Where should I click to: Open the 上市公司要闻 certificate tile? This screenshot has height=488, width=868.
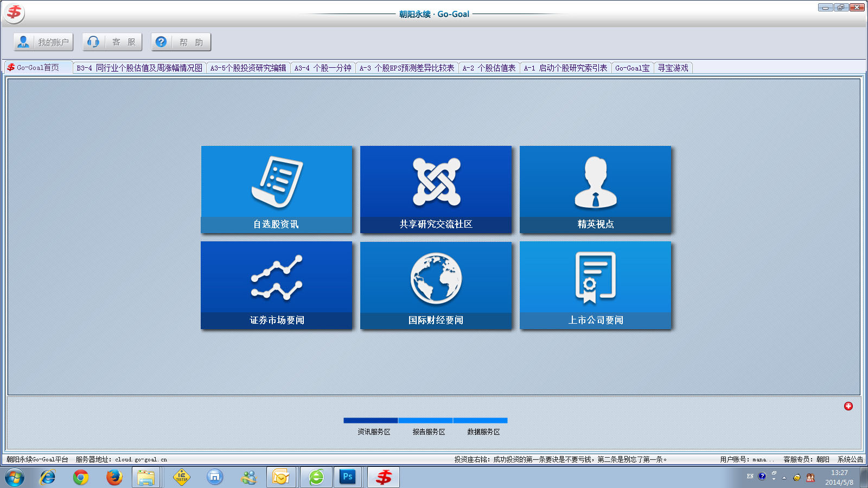click(596, 285)
